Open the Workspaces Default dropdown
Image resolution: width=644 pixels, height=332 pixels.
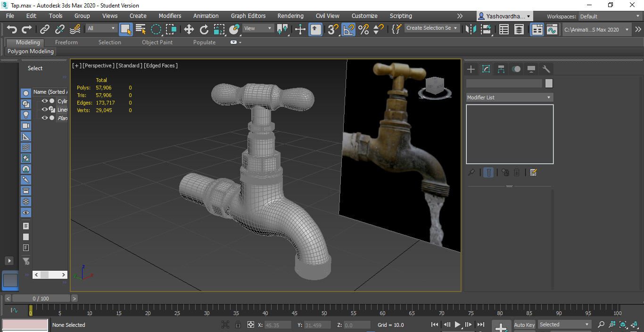click(610, 16)
